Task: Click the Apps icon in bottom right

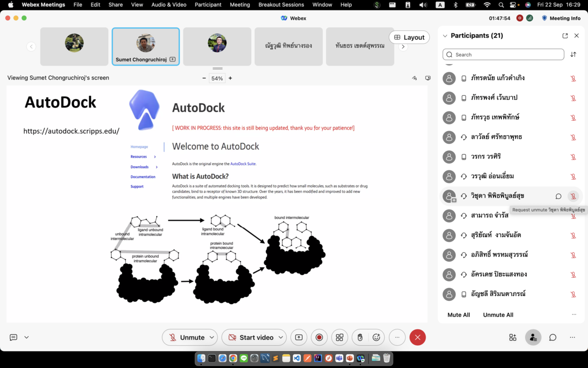Action: 513,338
